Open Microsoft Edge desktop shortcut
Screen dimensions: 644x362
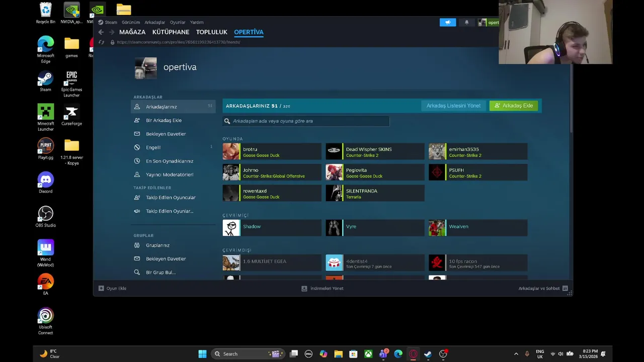(x=45, y=49)
